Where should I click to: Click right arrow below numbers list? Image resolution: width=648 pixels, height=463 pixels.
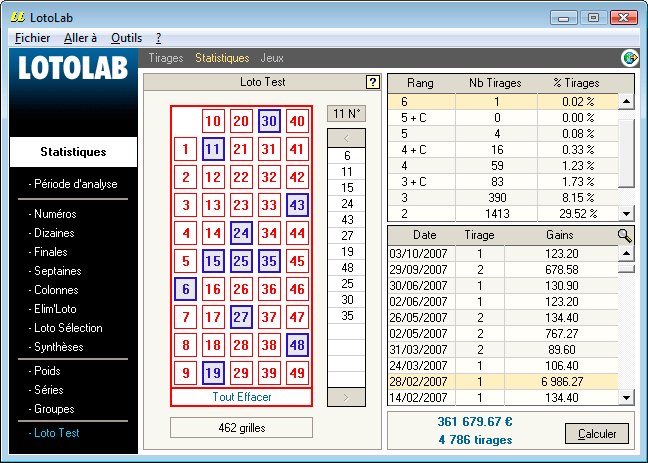[346, 397]
